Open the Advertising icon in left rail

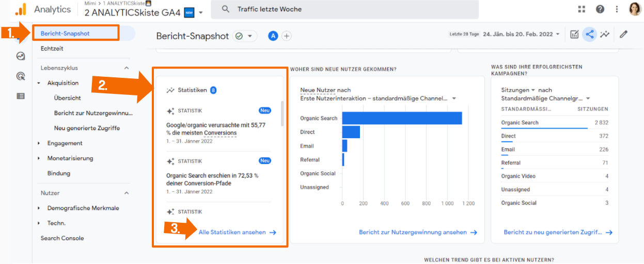(x=21, y=76)
